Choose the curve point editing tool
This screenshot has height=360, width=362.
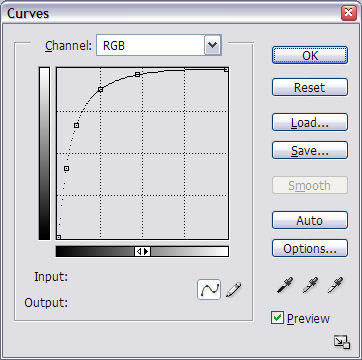(209, 289)
